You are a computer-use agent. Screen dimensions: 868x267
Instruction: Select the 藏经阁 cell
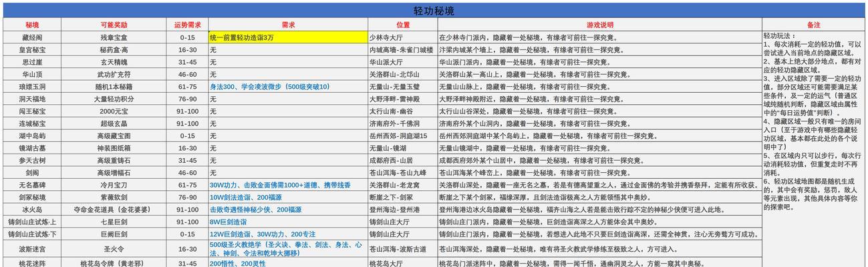(x=32, y=37)
